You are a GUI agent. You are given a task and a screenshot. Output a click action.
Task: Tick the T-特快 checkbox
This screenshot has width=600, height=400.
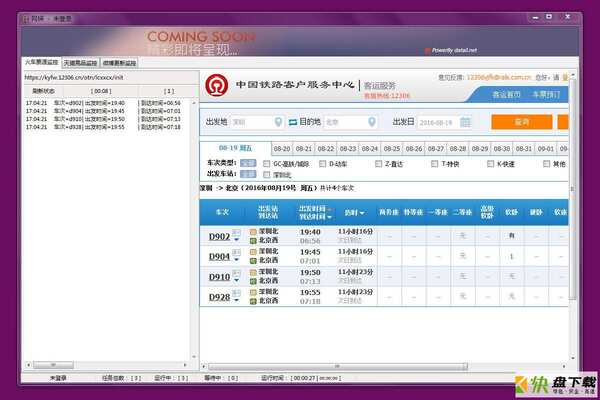coord(434,164)
